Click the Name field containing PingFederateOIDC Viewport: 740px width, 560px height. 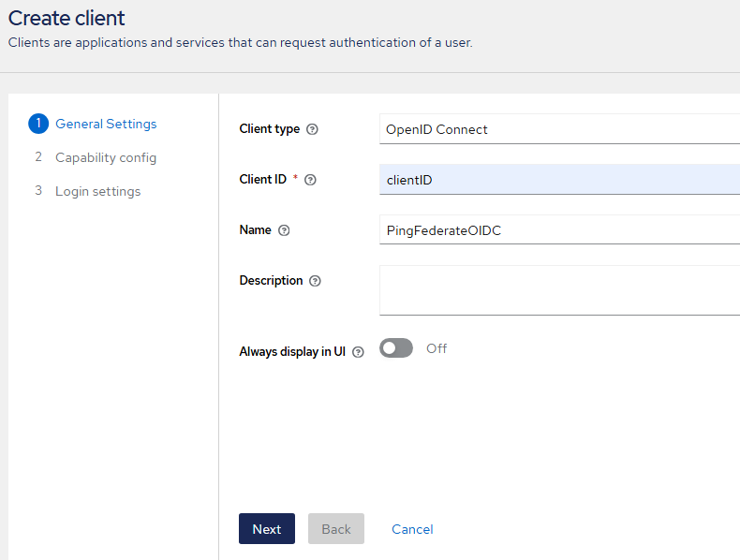(559, 230)
